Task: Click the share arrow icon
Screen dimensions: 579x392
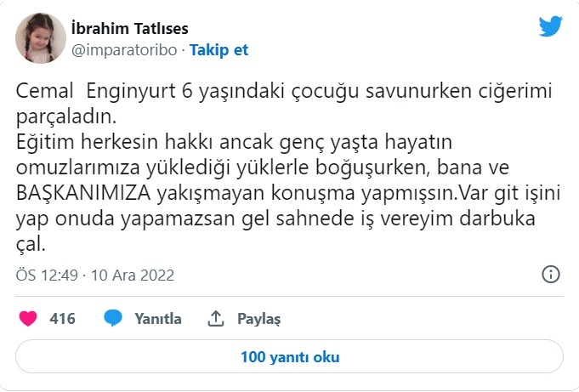Action: [216, 319]
